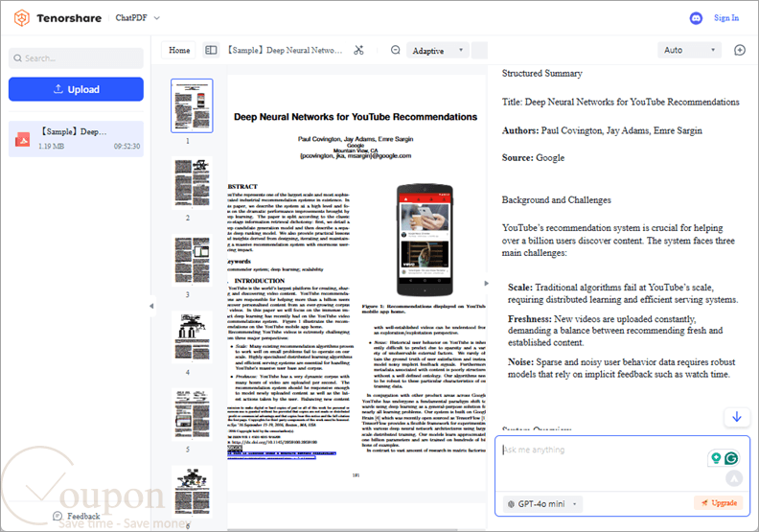Toggle the thumbnail sidebar panel icon
The image size is (759, 532).
(x=211, y=50)
